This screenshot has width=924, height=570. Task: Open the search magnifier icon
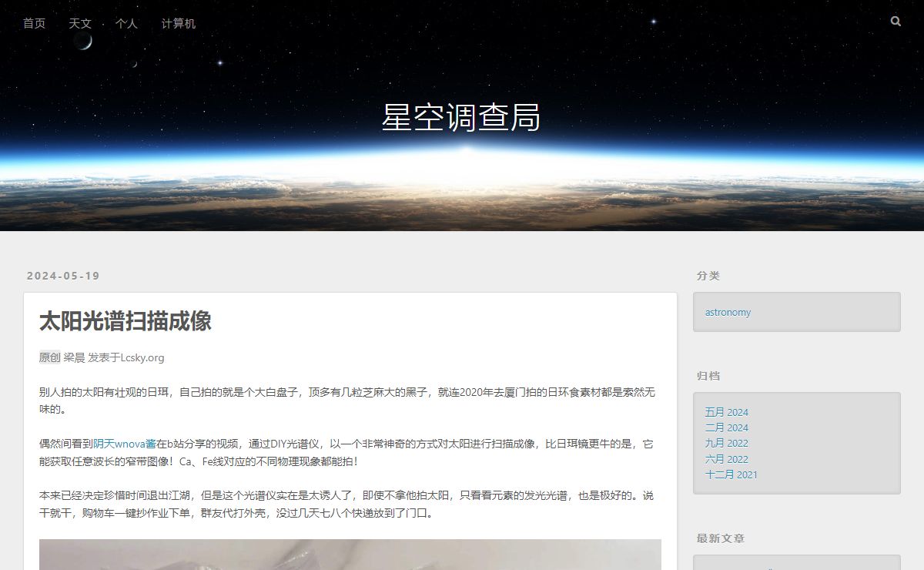pyautogui.click(x=896, y=22)
